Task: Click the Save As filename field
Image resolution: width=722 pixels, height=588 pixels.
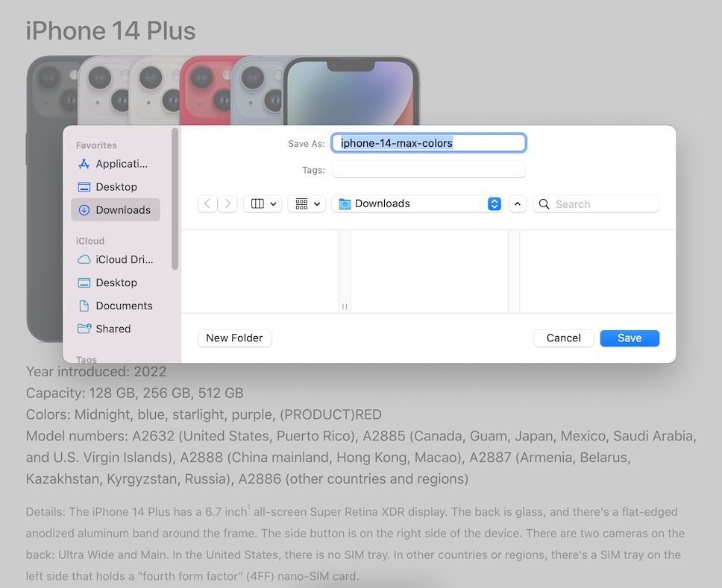Action: (429, 143)
